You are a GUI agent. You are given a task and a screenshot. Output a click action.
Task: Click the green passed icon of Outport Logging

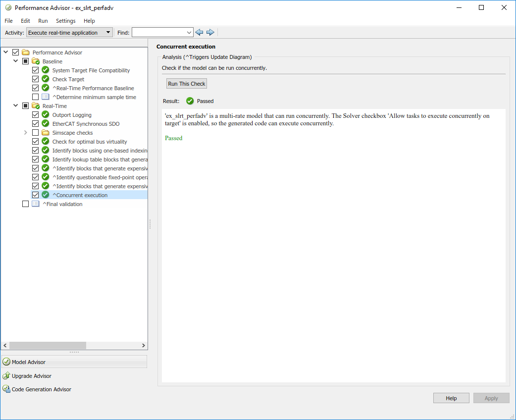click(x=46, y=114)
